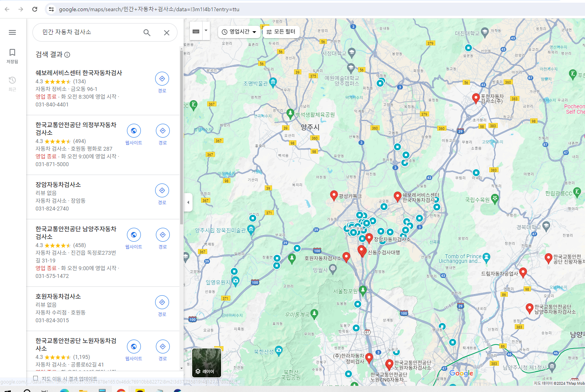Select the 호원자동차검사소 red map pin

point(347,257)
